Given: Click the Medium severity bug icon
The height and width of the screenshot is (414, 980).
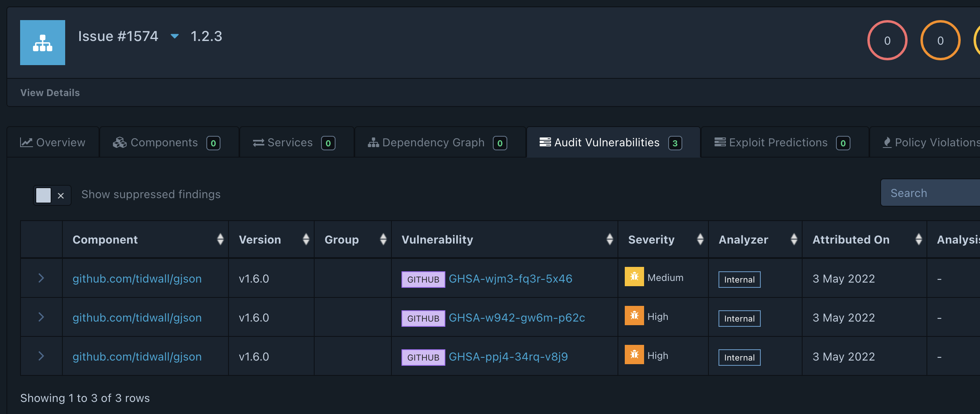Looking at the screenshot, I should [x=634, y=277].
